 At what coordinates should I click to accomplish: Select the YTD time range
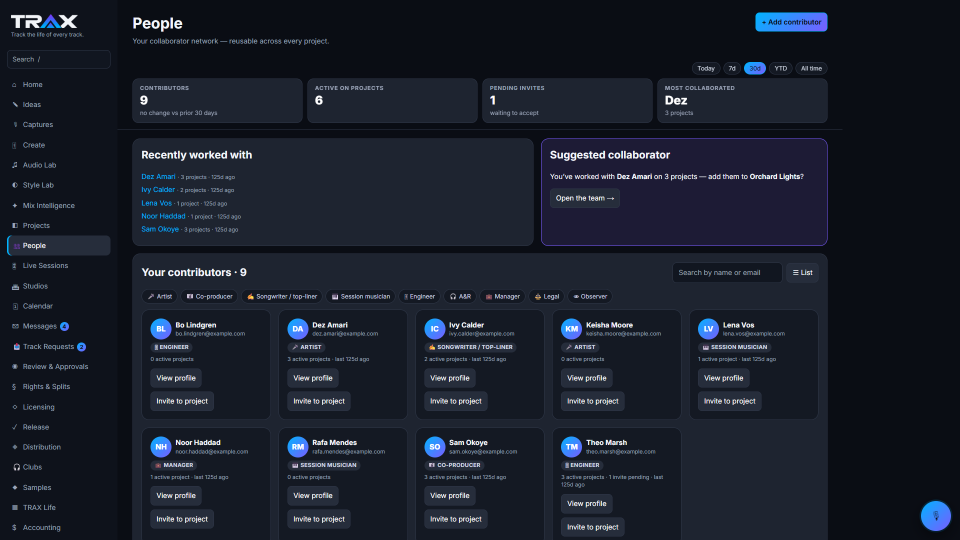(781, 69)
